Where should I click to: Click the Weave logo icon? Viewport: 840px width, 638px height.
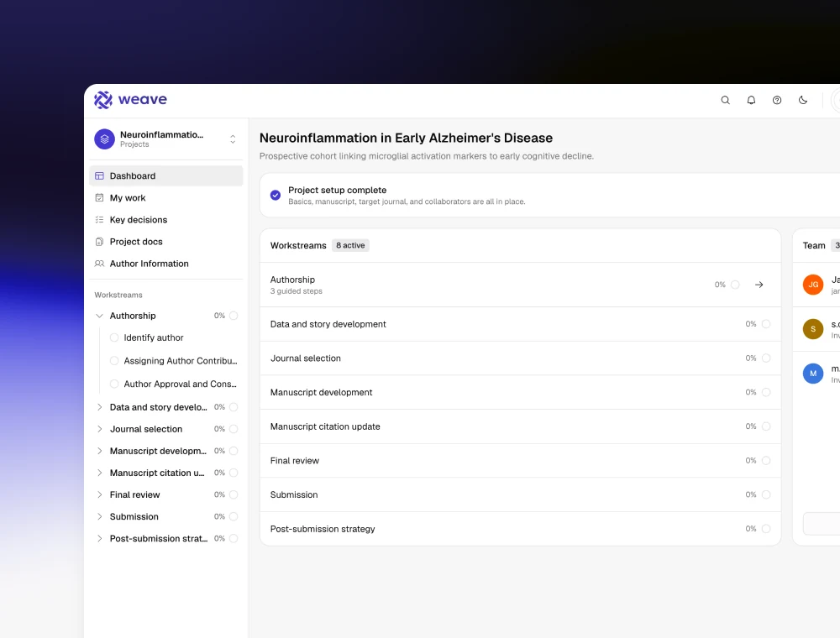[102, 100]
